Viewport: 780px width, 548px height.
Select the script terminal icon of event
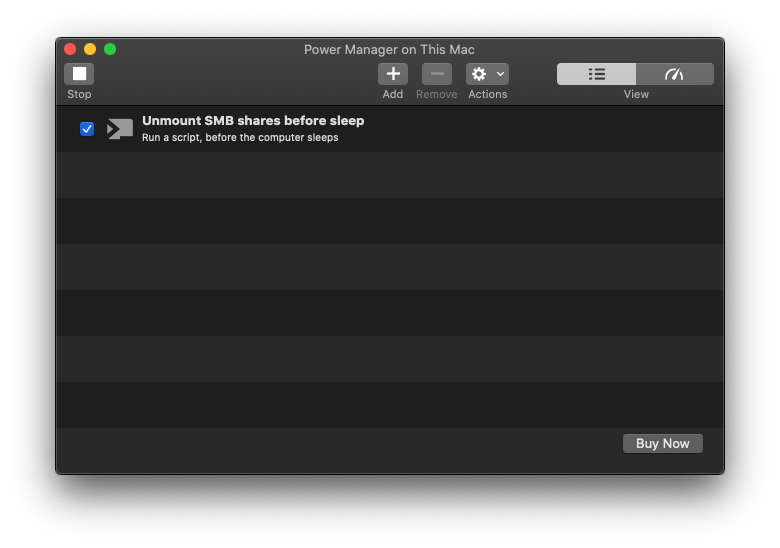[x=120, y=129]
